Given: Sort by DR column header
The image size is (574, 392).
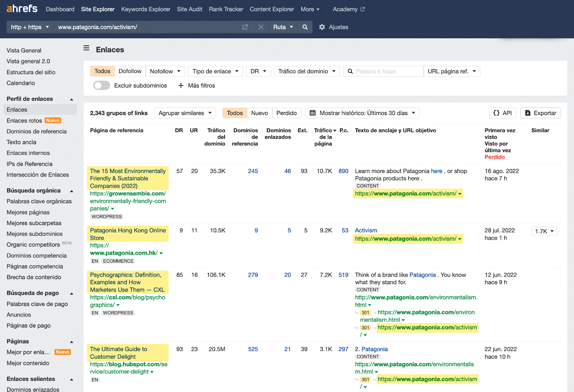Looking at the screenshot, I should click(x=179, y=130).
